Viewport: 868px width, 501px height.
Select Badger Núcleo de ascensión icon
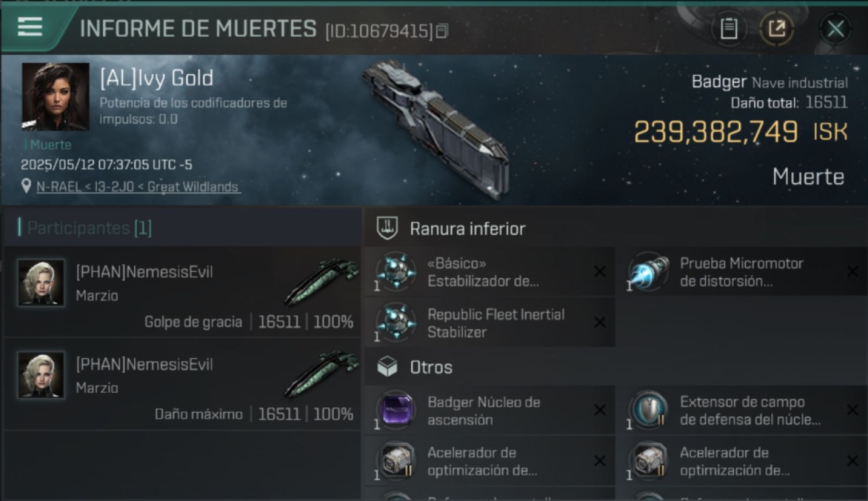[396, 410]
